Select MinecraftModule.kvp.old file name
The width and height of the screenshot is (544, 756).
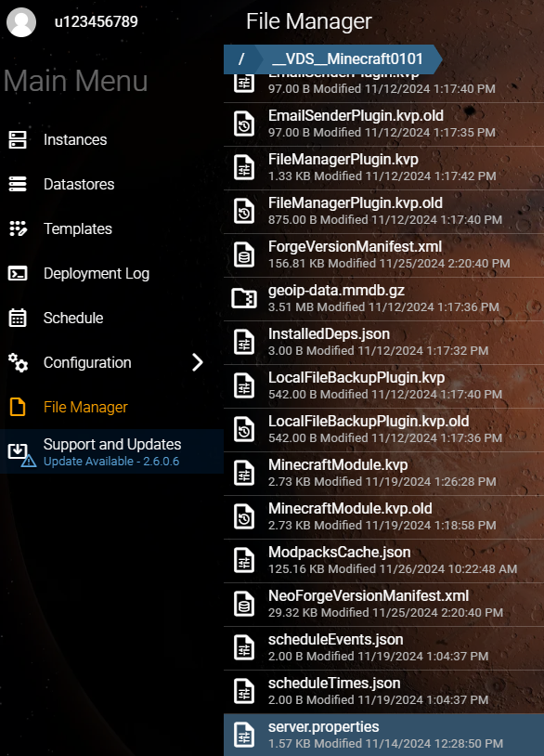tap(350, 509)
